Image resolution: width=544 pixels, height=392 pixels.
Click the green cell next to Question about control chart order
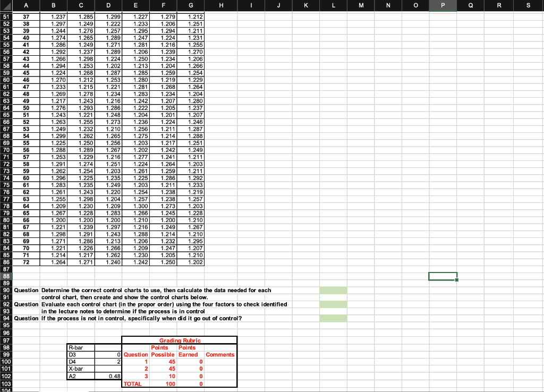333,304
